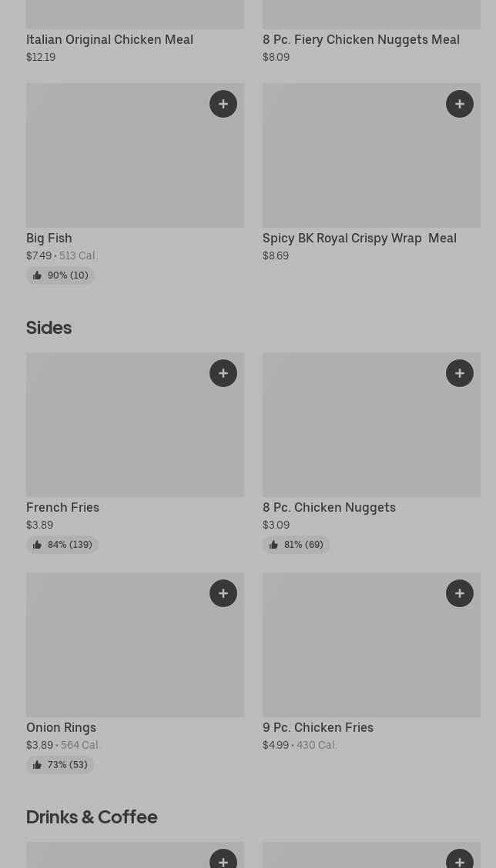Add Big Fish to the cart

[223, 104]
